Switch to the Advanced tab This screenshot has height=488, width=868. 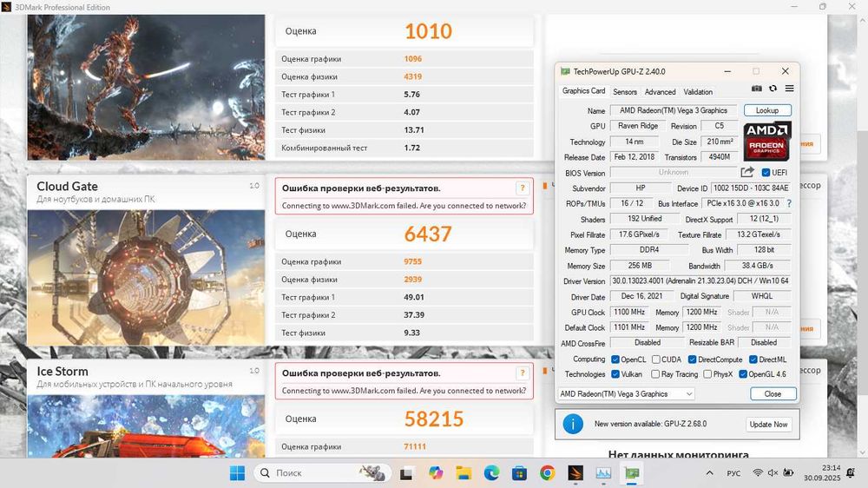point(660,92)
